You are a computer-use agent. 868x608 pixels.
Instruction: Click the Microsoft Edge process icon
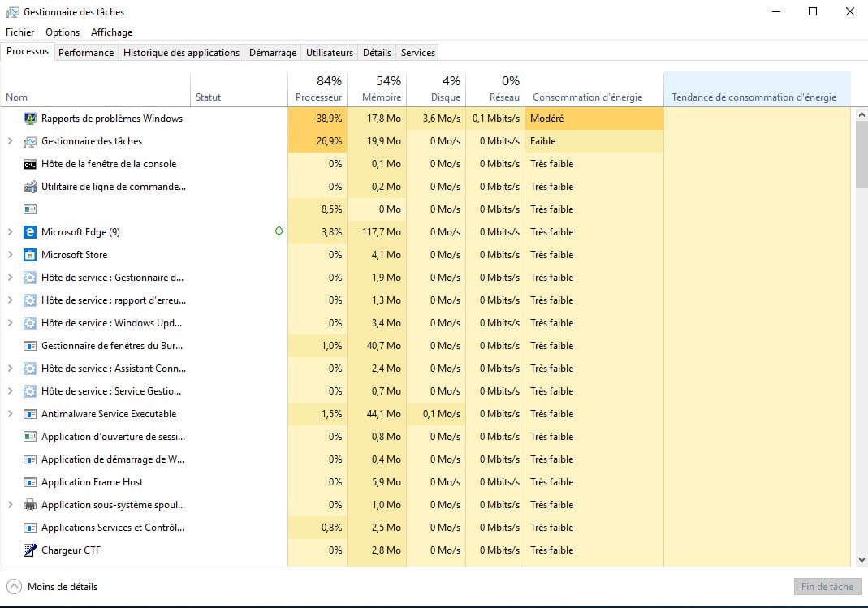click(x=30, y=232)
